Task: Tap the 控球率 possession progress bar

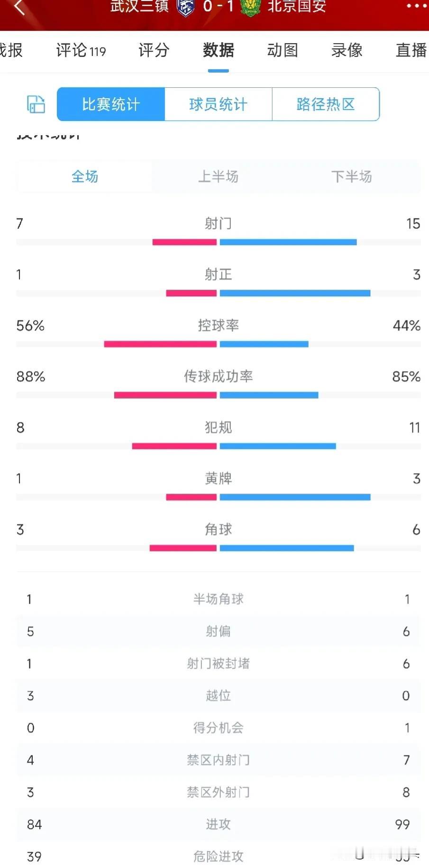Action: pyautogui.click(x=218, y=344)
